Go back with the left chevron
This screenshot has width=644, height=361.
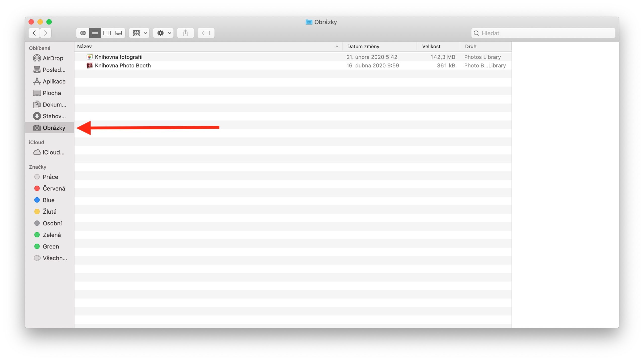34,33
